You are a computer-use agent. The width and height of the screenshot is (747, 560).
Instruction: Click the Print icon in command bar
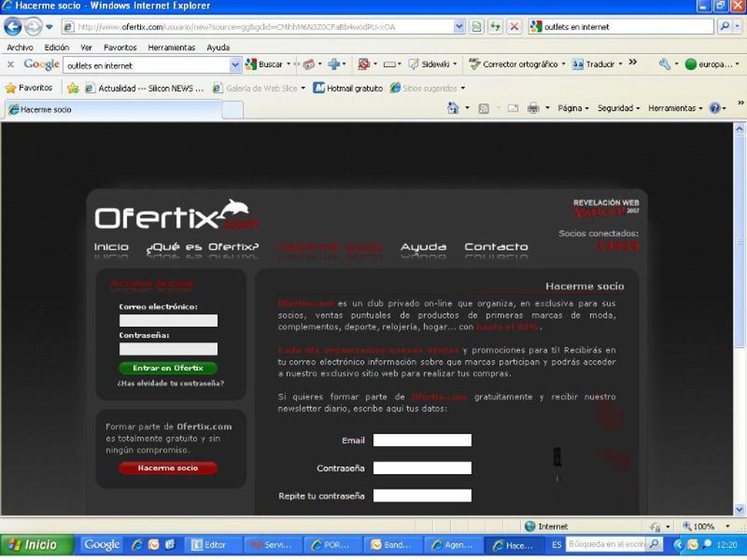[533, 108]
